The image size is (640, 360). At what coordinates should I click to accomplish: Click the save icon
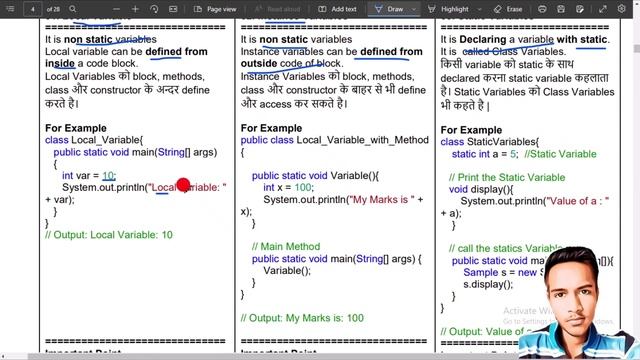point(561,9)
